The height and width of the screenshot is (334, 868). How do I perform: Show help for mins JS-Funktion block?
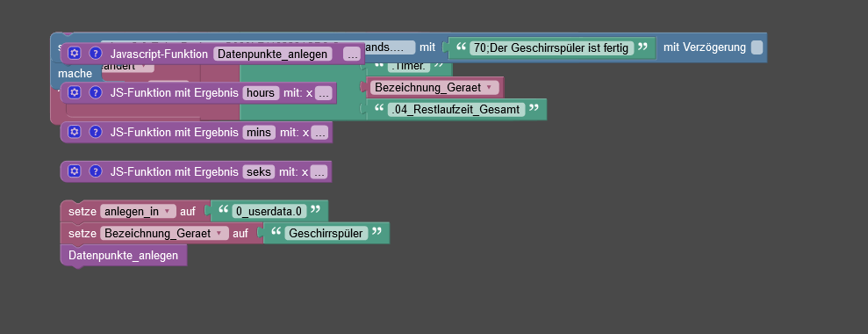point(96,132)
